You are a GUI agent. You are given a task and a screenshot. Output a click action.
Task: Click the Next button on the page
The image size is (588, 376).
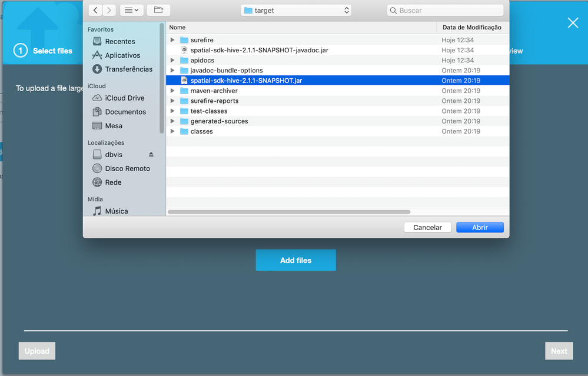coord(559,351)
